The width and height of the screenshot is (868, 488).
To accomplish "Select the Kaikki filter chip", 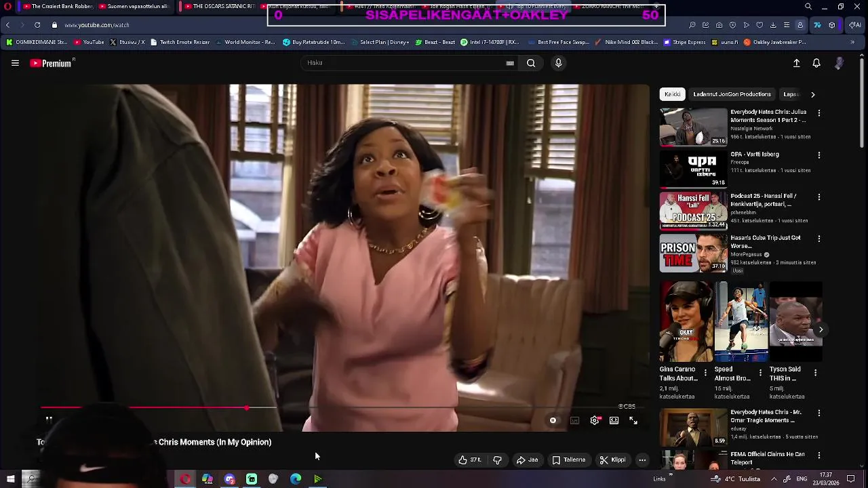I will pos(673,94).
